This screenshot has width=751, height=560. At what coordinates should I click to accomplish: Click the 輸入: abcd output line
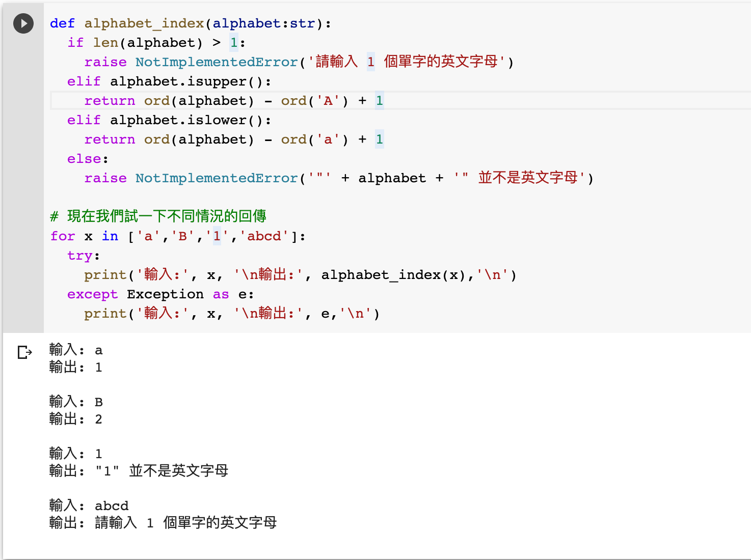[89, 505]
